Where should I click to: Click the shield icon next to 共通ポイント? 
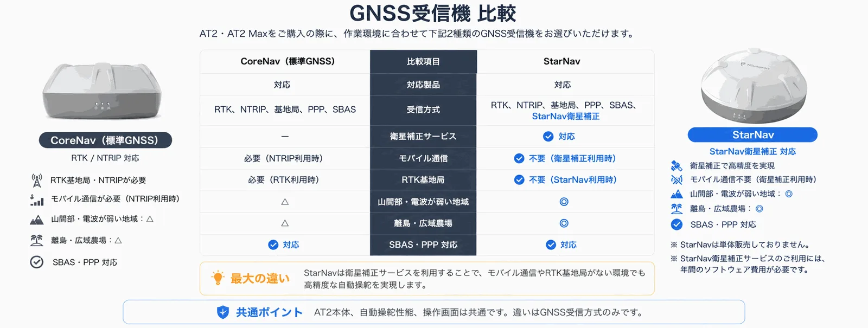(223, 312)
